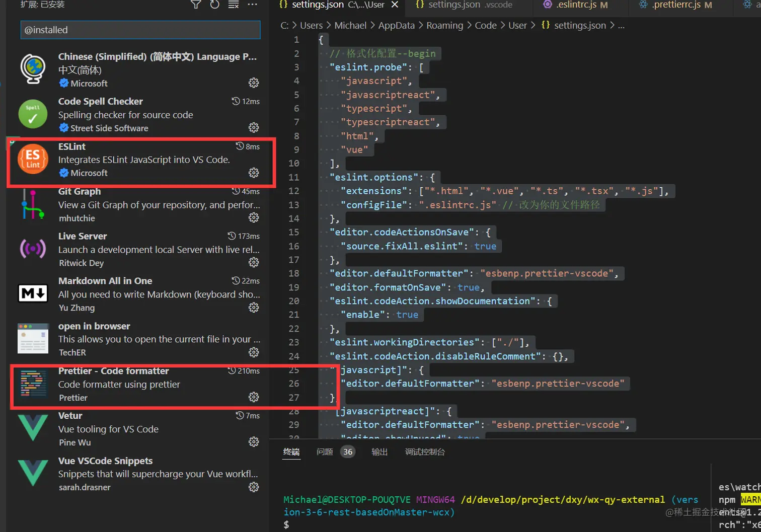Switch to .eslintrc.js tab
The image size is (761, 532).
click(575, 5)
